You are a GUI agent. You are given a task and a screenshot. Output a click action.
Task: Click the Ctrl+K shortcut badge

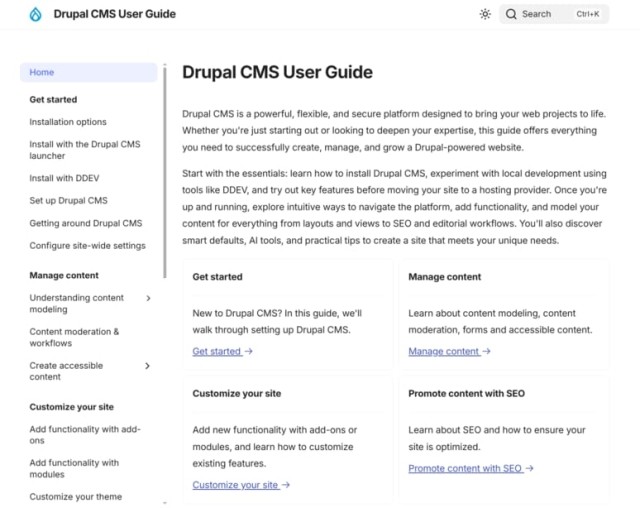click(588, 14)
